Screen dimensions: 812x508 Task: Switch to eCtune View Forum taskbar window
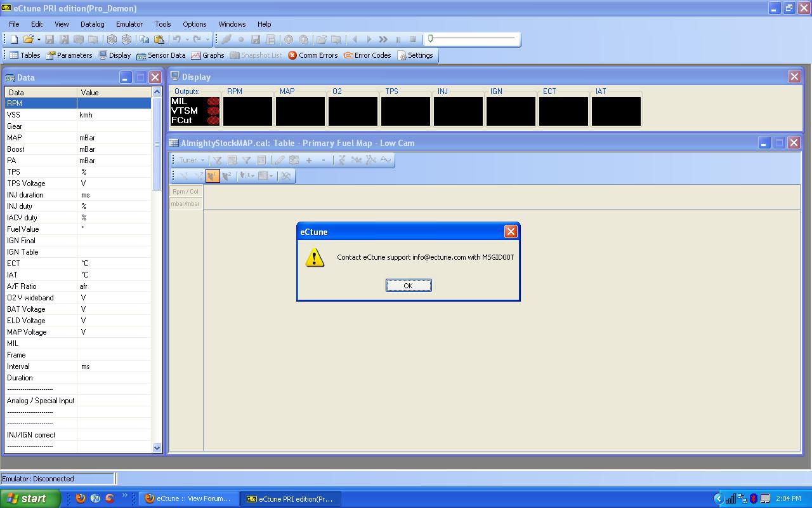(x=188, y=498)
